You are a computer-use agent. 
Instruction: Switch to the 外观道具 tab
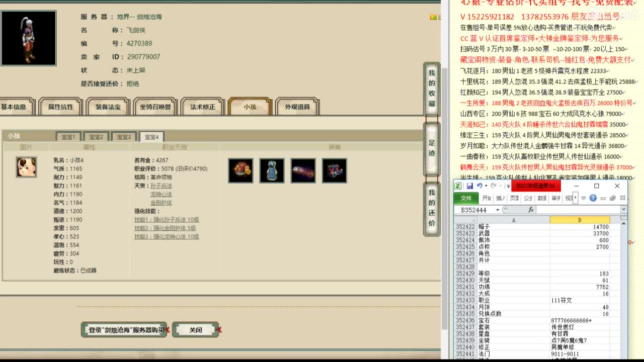297,107
